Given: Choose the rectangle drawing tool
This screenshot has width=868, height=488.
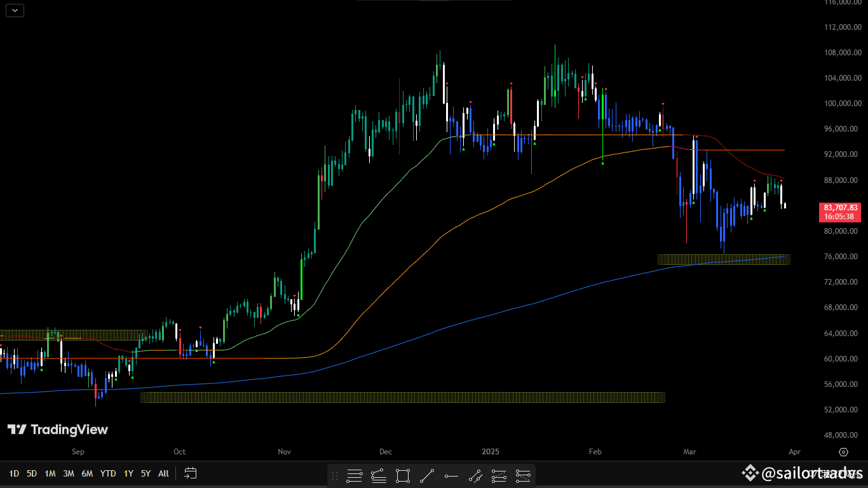Looking at the screenshot, I should [x=402, y=475].
